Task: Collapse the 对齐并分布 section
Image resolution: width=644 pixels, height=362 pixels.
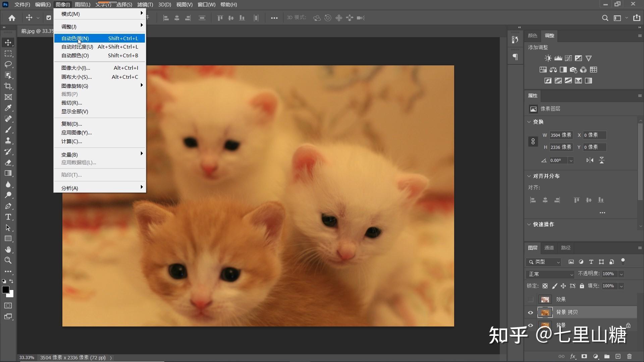Action: coord(529,176)
